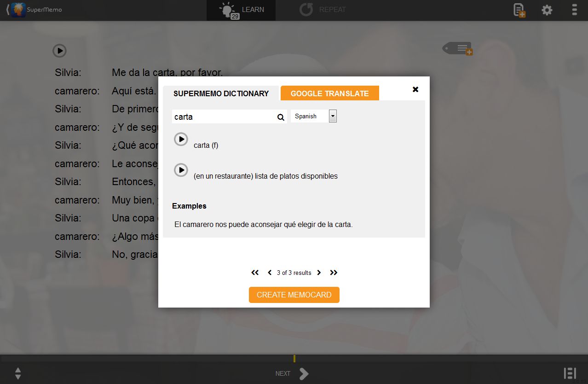Open the course contents icon bottom right
The width and height of the screenshot is (588, 384).
570,373
